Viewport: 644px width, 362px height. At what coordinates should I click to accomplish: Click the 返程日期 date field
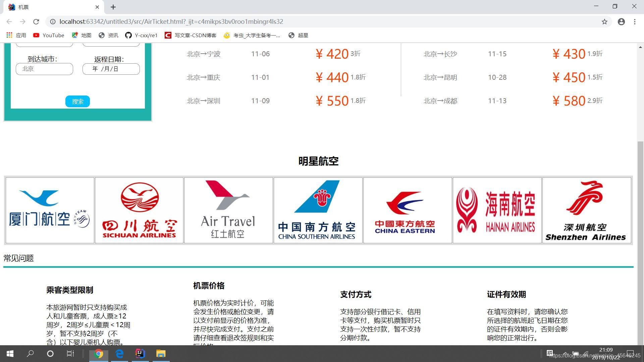(111, 69)
